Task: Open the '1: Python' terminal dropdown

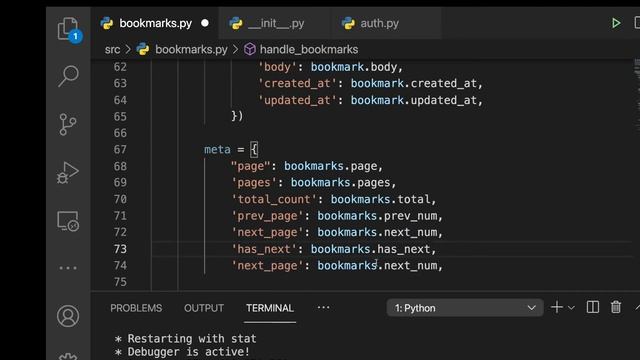Action: click(465, 308)
